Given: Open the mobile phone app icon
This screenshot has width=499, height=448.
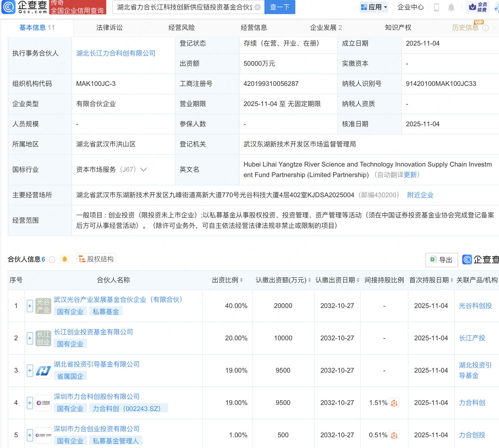Looking at the screenshot, I should [436, 7].
